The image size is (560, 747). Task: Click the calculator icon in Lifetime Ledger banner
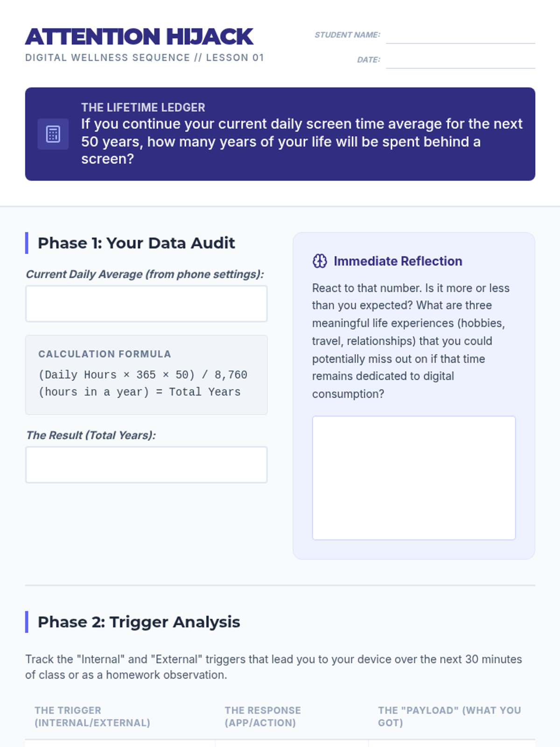tap(53, 134)
